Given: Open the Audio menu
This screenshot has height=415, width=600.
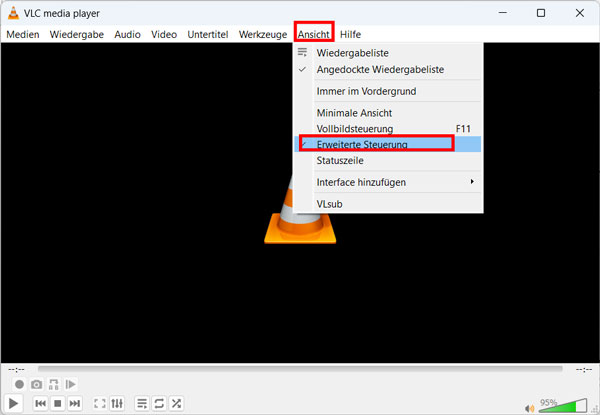Looking at the screenshot, I should [127, 34].
